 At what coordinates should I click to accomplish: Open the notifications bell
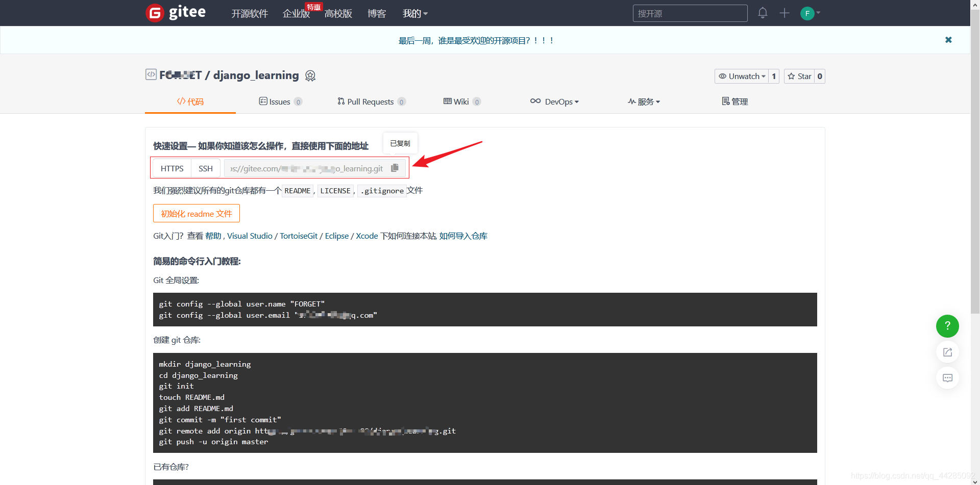(x=763, y=13)
